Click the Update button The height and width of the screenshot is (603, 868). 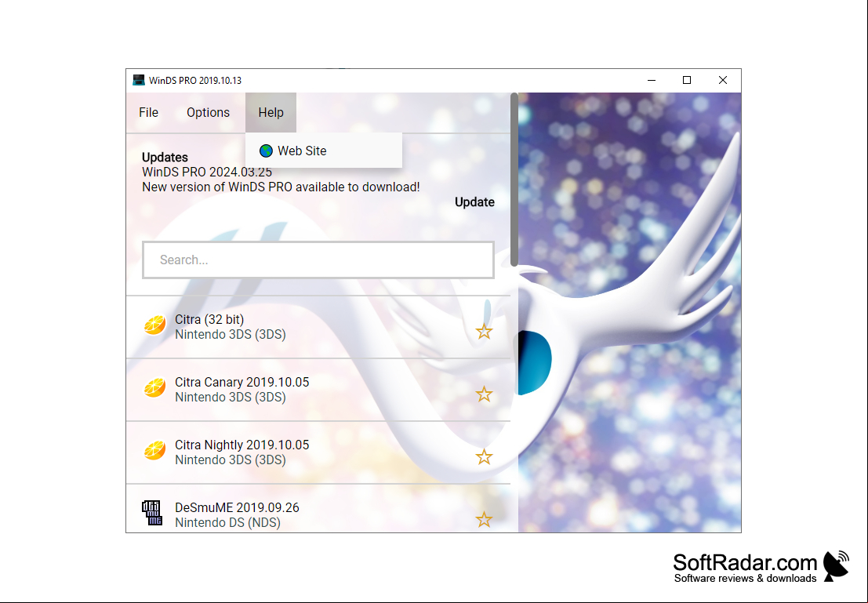474,202
